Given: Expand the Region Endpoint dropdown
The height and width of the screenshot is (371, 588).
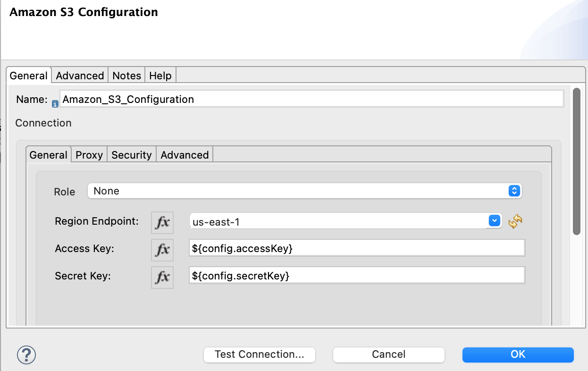Looking at the screenshot, I should click(494, 220).
